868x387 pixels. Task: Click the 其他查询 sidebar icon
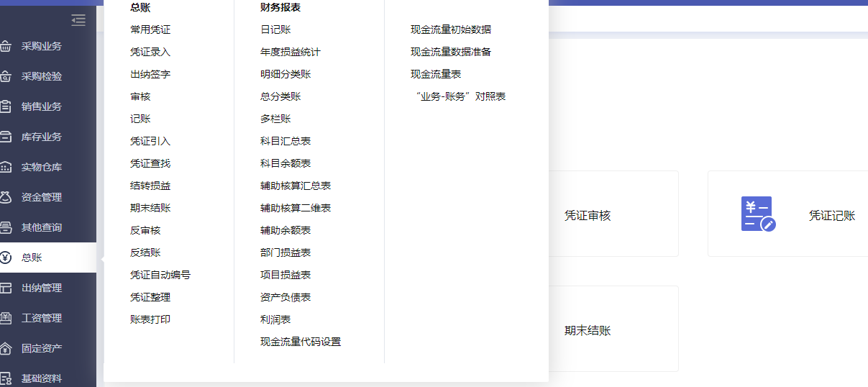point(5,227)
